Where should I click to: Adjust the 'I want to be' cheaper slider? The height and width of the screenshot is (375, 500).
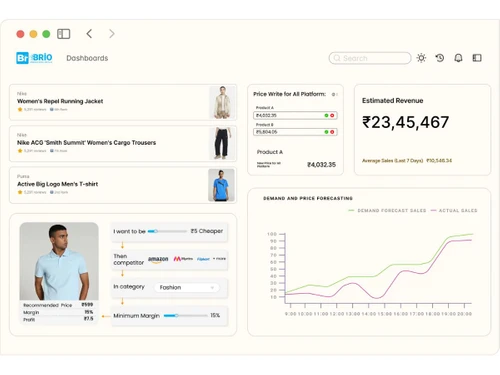click(167, 231)
